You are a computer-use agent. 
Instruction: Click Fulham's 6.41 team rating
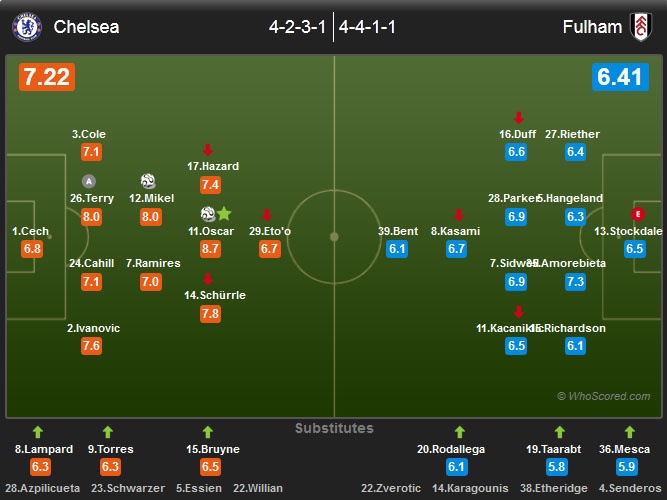(x=620, y=76)
